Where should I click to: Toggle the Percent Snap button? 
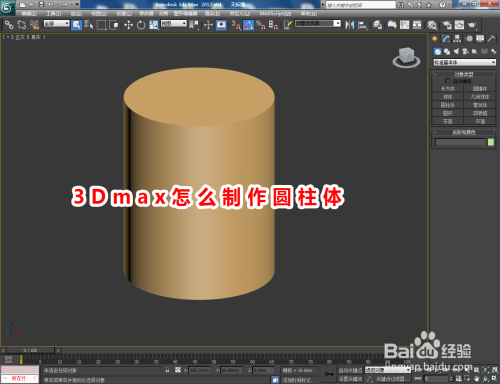pos(261,25)
